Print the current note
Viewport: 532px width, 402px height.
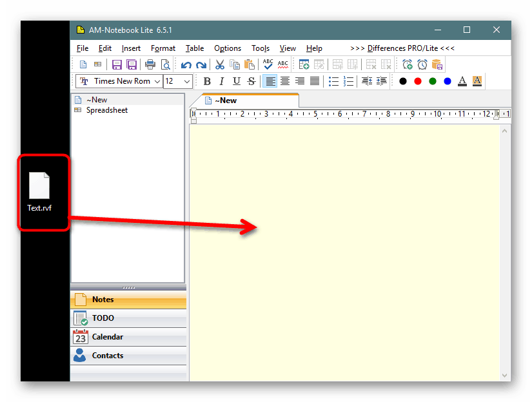click(150, 64)
